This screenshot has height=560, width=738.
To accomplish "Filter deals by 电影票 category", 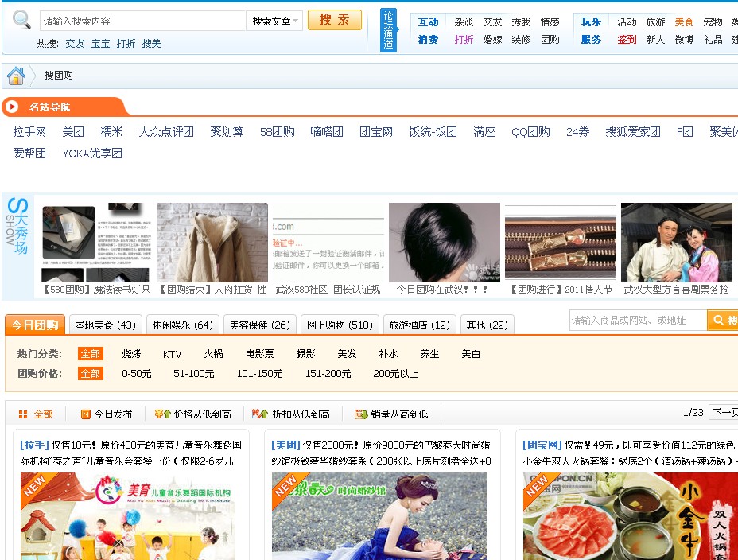I will 260,354.
